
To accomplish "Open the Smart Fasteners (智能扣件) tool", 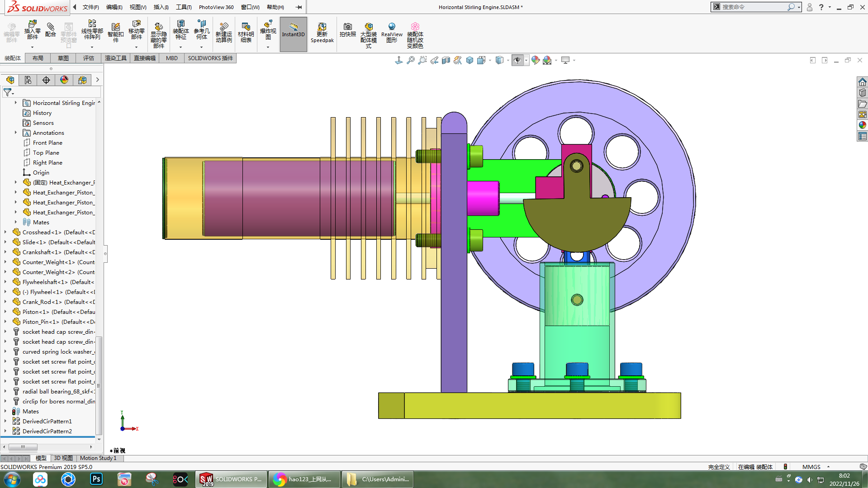I will pos(116,33).
